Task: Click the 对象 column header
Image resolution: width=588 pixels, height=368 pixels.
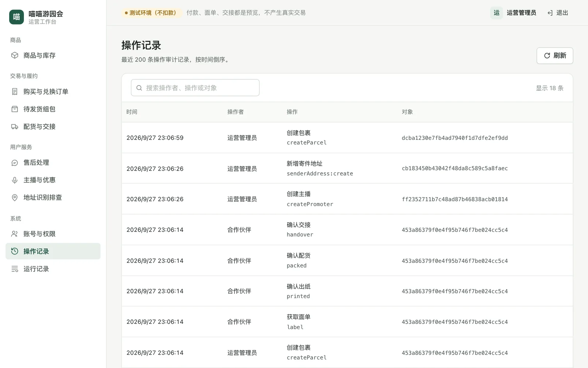Action: pyautogui.click(x=407, y=112)
